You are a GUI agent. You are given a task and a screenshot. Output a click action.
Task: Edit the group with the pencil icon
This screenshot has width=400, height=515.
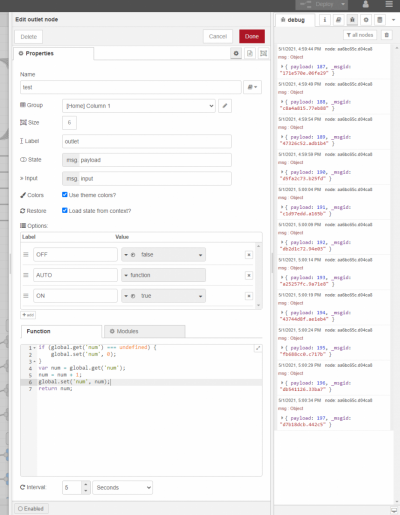225,106
